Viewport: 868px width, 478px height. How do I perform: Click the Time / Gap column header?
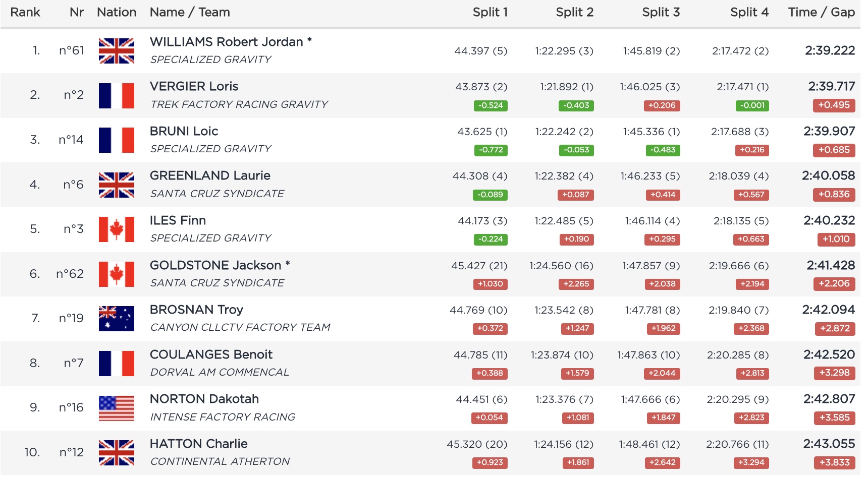click(821, 13)
